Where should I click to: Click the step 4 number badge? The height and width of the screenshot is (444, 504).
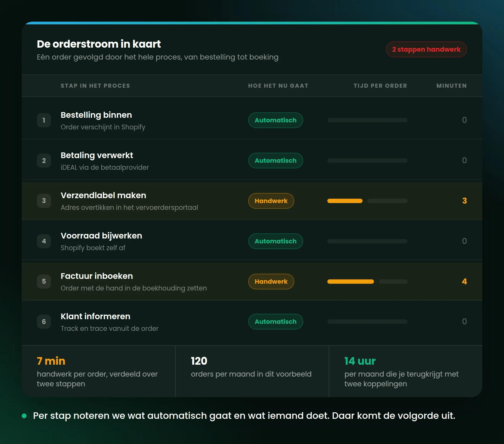click(x=44, y=241)
